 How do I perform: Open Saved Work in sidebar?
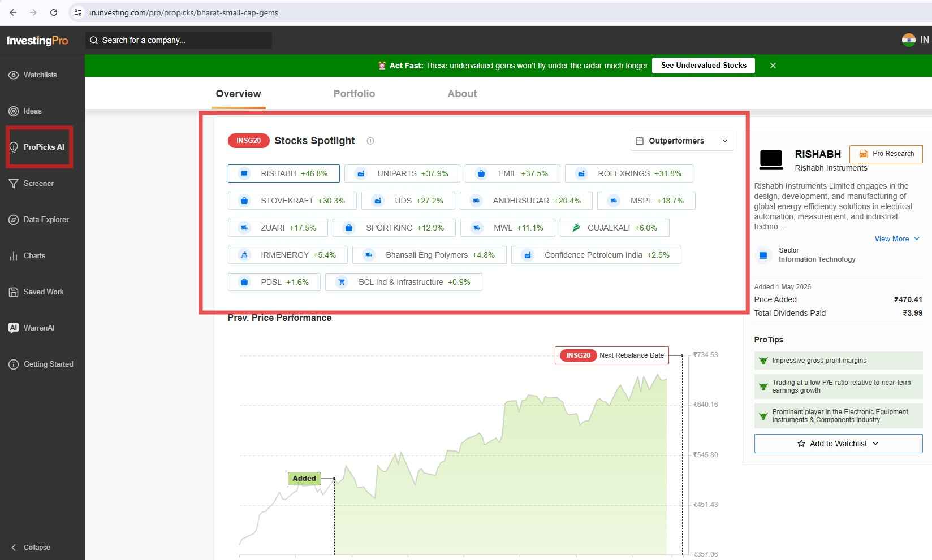(36, 292)
